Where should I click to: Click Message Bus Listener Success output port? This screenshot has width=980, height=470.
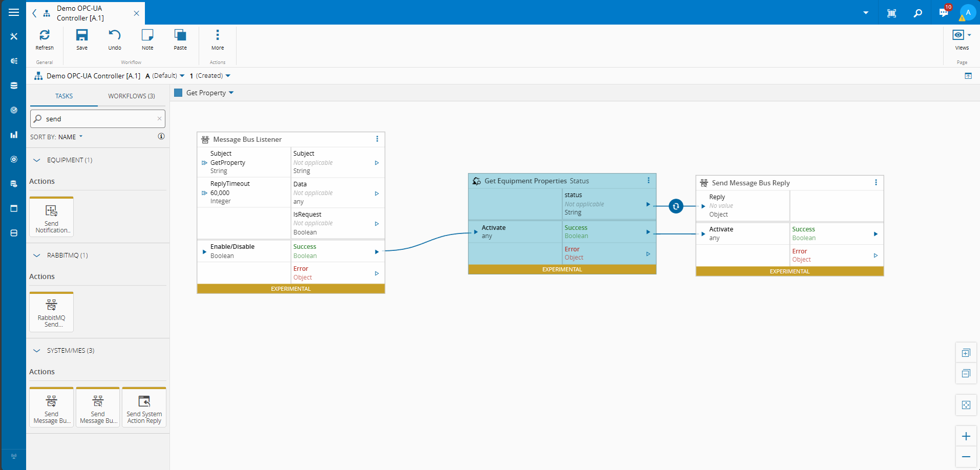[377, 252]
